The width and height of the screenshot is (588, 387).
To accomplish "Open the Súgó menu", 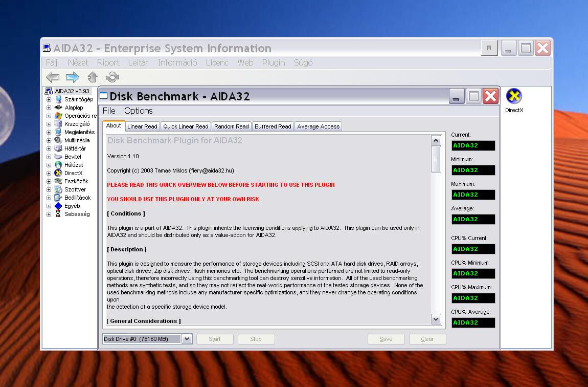I will pyautogui.click(x=303, y=62).
